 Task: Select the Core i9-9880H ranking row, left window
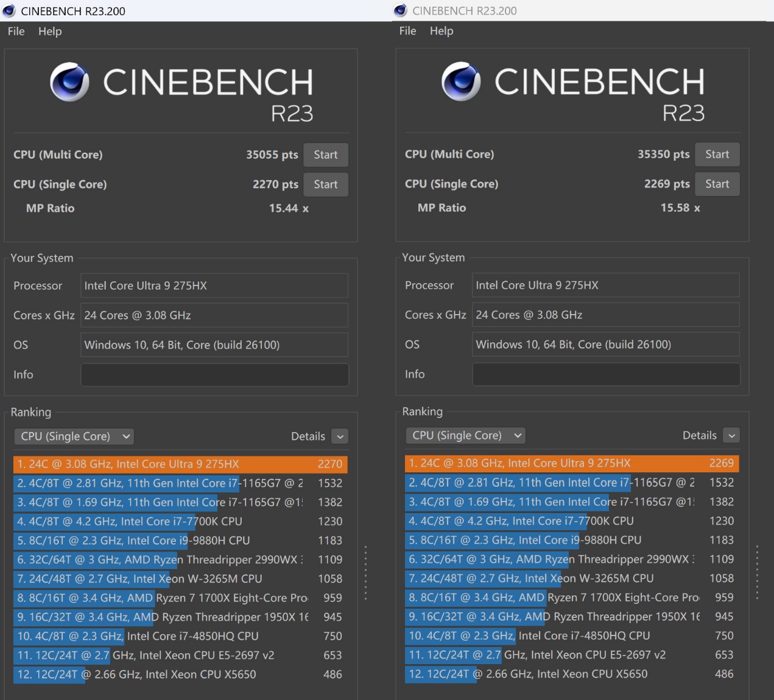coord(180,541)
